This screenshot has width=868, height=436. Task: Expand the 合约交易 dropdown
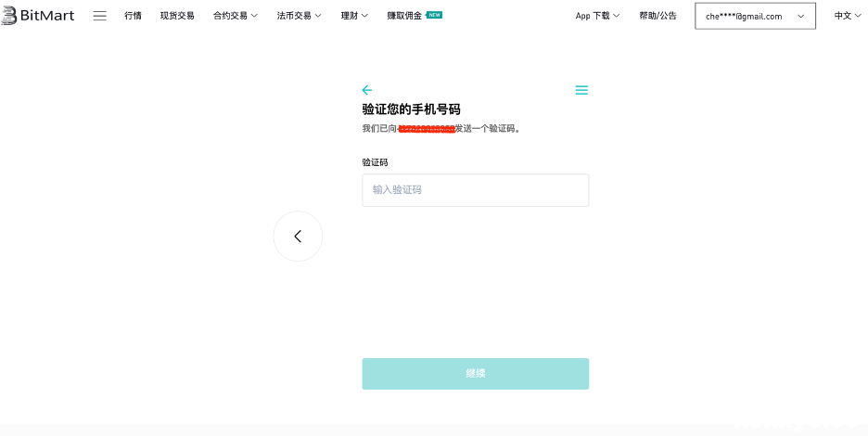point(236,16)
